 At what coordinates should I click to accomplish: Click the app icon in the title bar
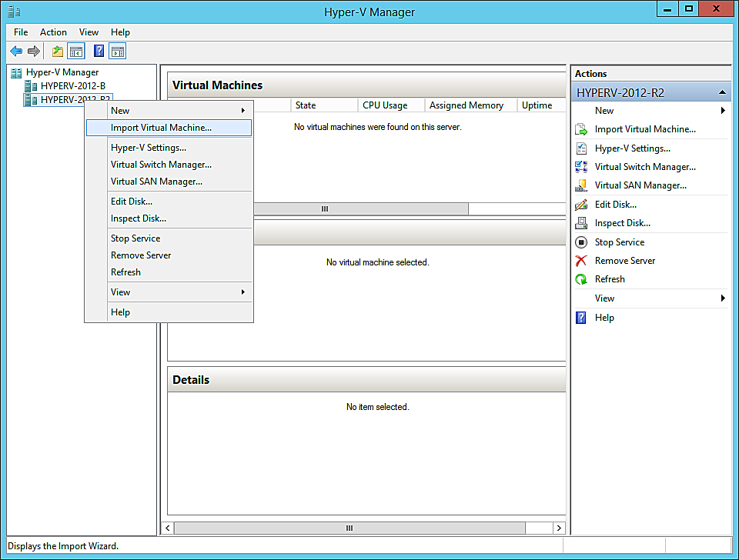(x=14, y=12)
